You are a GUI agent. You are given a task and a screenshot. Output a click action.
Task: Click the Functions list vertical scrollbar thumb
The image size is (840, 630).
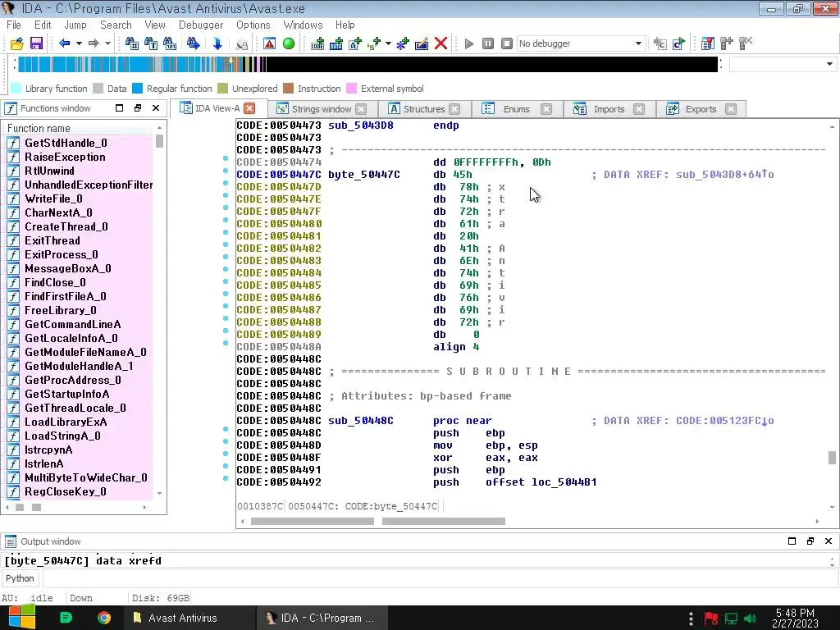[x=159, y=141]
